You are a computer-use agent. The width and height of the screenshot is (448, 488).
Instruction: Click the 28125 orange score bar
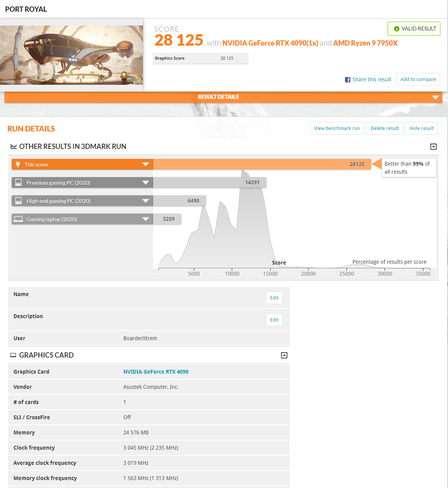click(x=262, y=164)
